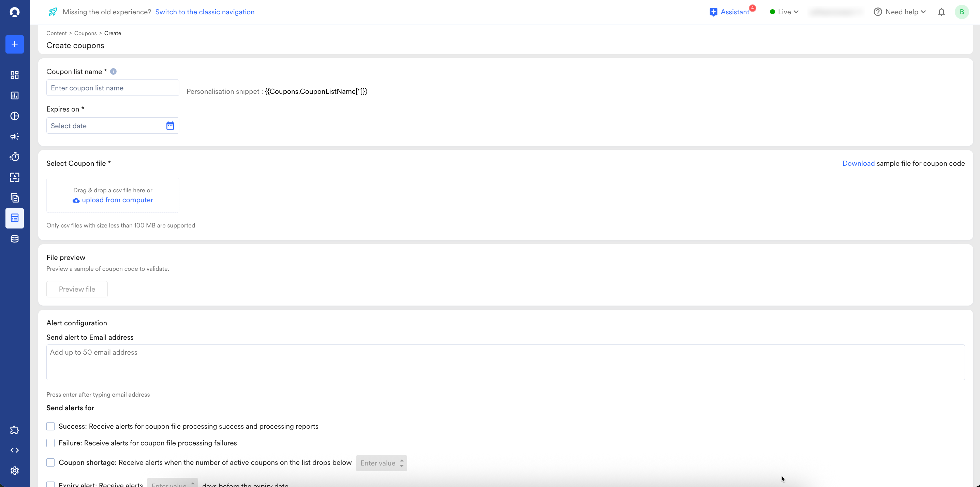The height and width of the screenshot is (487, 980).
Task: Open the bar chart analytics sidebar icon
Action: (14, 95)
